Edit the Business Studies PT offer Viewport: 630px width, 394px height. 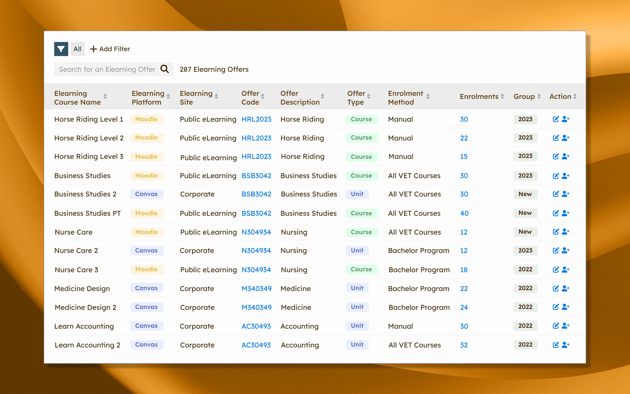pos(556,213)
